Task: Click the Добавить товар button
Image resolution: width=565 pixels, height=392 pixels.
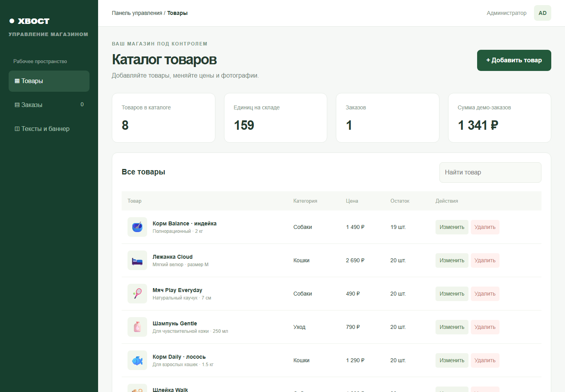Action: (514, 60)
